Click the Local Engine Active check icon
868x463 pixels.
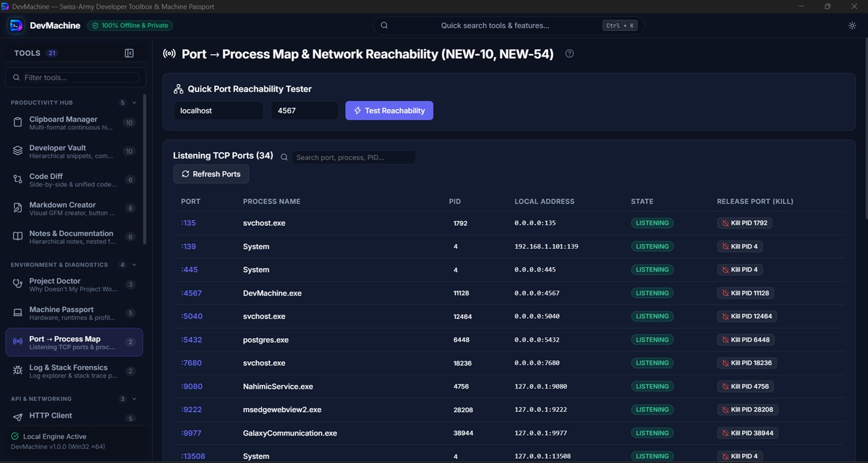(15, 436)
